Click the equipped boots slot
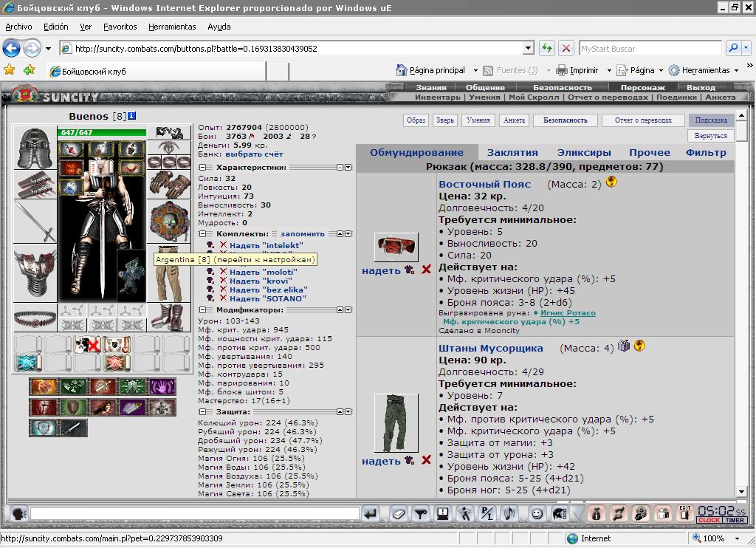The image size is (756, 548). coord(169,318)
